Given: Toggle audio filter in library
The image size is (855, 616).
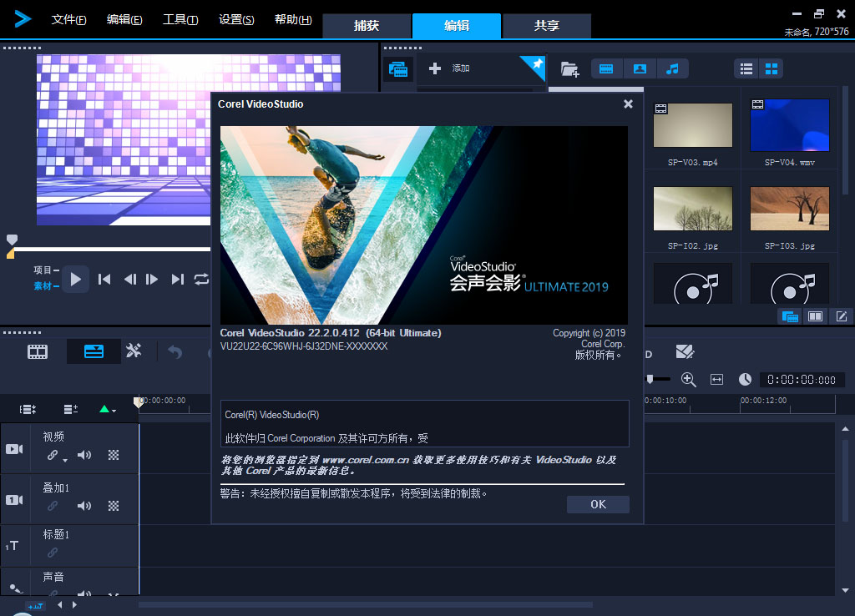Looking at the screenshot, I should (x=672, y=69).
